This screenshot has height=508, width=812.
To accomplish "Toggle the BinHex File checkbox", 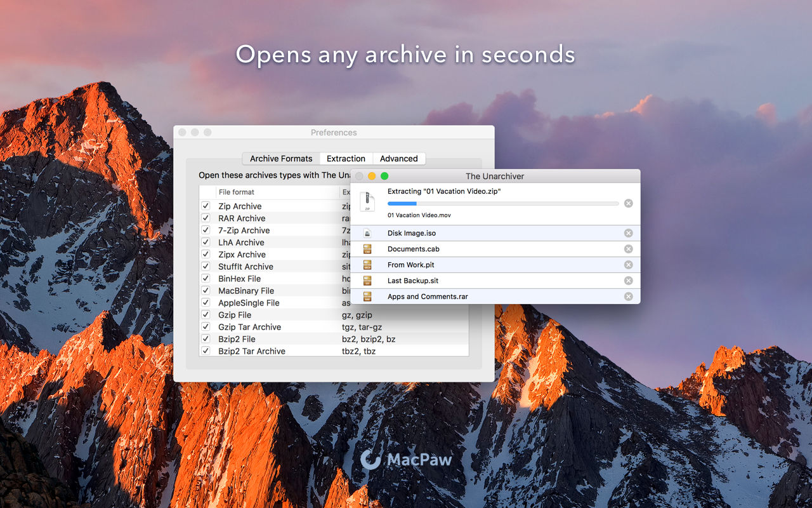I will 206,278.
